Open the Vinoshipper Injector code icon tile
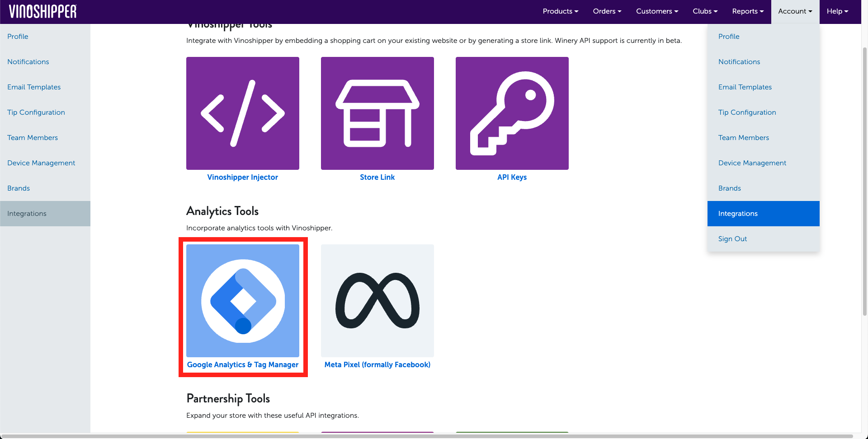This screenshot has height=439, width=868. [x=243, y=113]
